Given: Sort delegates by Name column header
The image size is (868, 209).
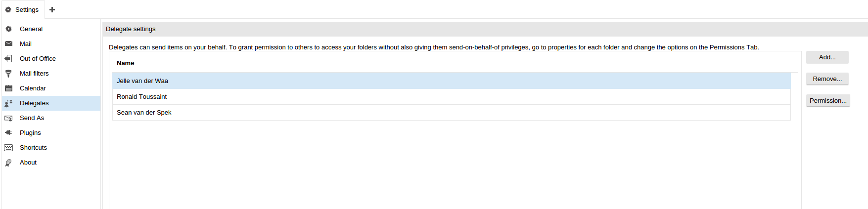Looking at the screenshot, I should coord(126,63).
